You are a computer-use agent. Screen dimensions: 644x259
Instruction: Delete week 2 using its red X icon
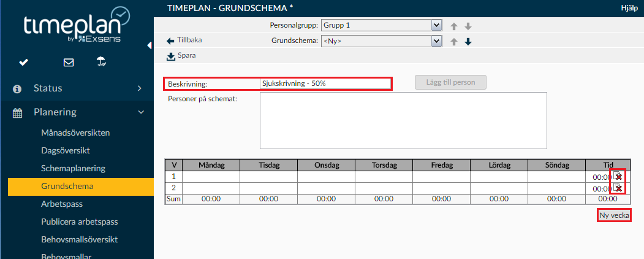[x=618, y=188]
